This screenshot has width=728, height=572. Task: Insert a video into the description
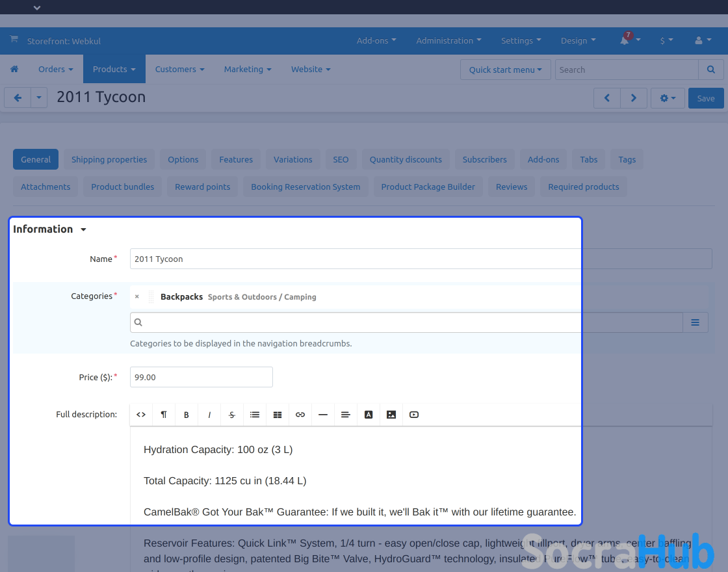click(414, 415)
